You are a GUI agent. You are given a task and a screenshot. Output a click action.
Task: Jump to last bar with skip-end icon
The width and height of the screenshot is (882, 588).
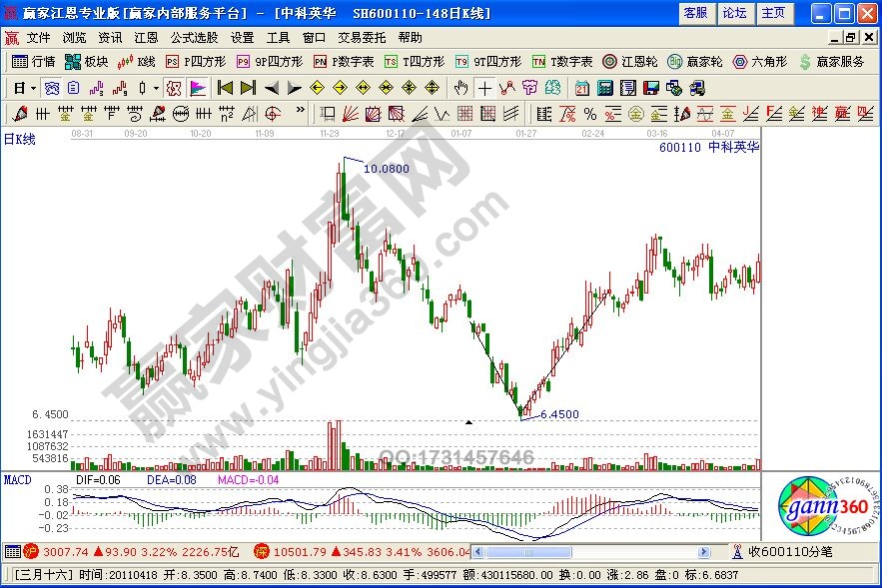[x=248, y=88]
